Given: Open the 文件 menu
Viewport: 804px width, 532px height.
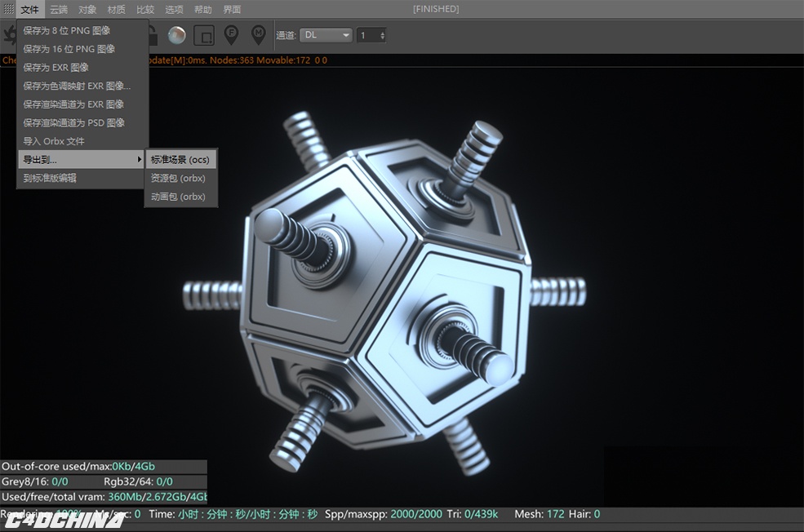Looking at the screenshot, I should coord(29,9).
